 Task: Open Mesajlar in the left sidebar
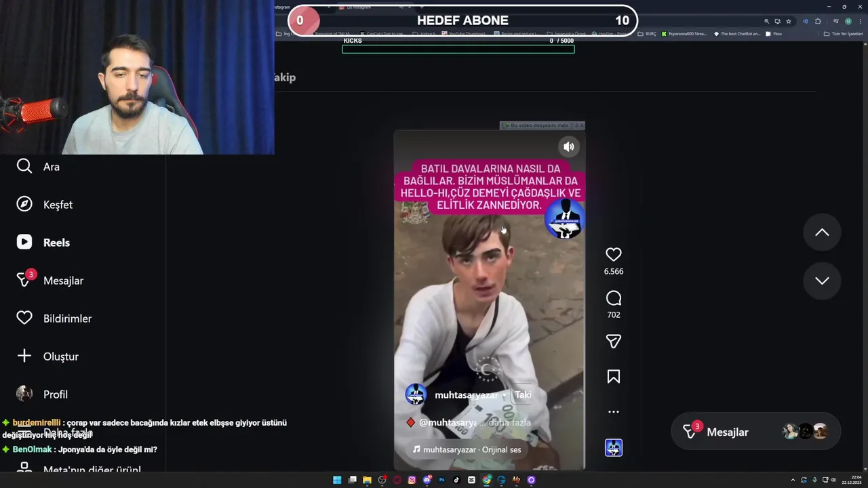[x=50, y=280]
